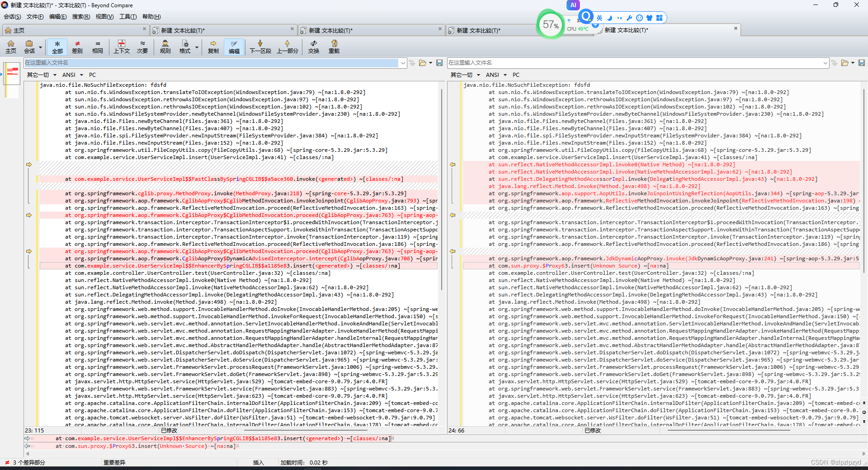Click the Q input method floating icon
The height and width of the screenshot is (470, 868).
586,17
